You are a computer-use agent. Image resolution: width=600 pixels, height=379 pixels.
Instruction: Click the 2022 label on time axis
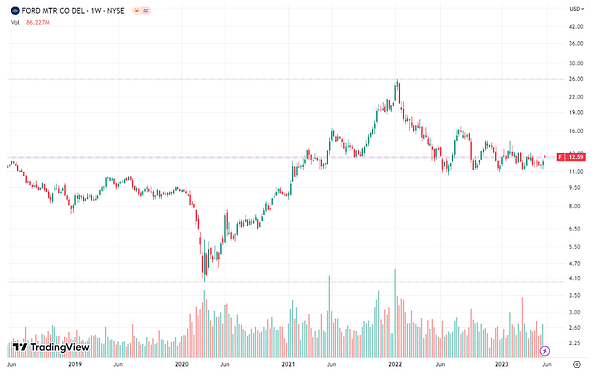[x=395, y=364]
